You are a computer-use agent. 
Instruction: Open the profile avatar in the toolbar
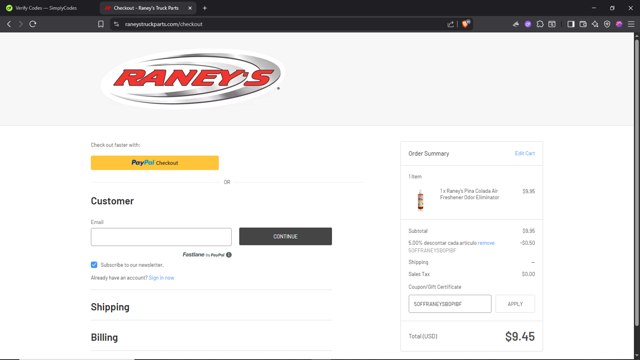click(619, 24)
